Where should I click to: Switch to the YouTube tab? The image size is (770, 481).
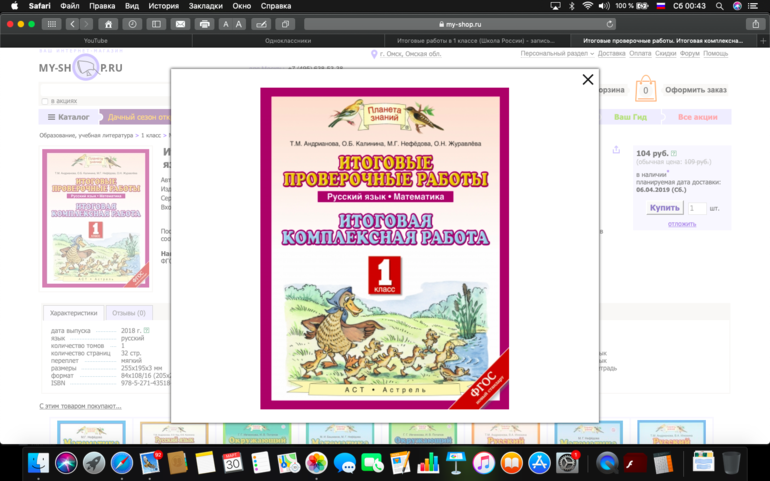click(95, 41)
